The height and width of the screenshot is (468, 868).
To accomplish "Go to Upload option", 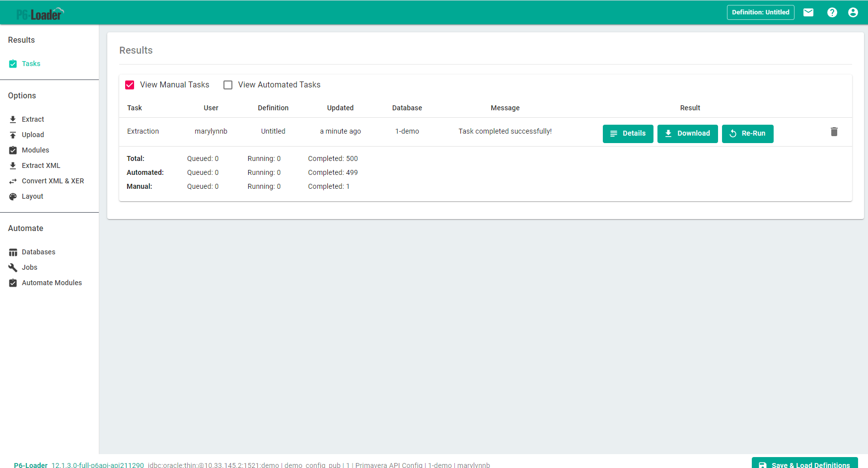I will 33,135.
